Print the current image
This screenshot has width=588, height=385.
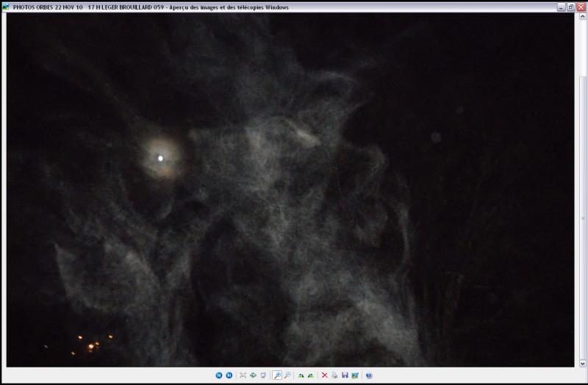(x=334, y=375)
